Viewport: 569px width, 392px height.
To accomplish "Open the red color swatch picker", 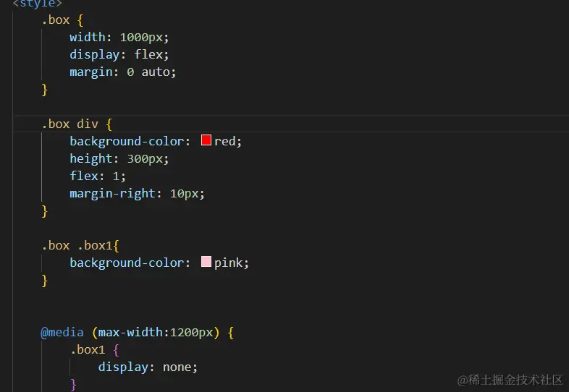I will coord(206,140).
